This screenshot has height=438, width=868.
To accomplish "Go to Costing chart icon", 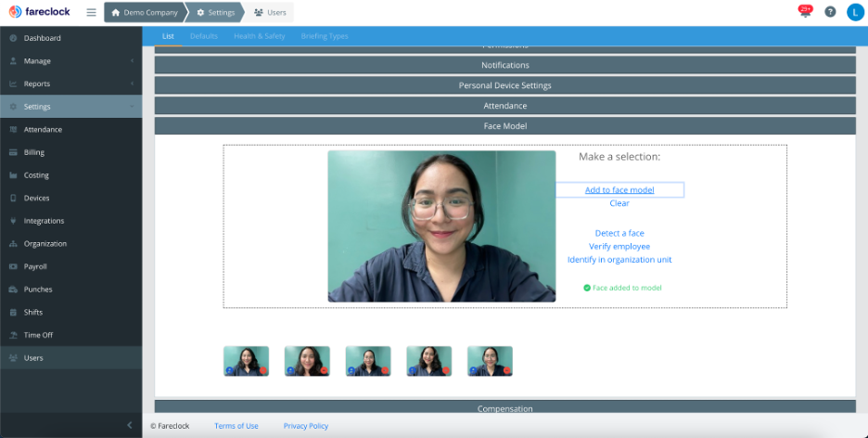I will pos(13,175).
